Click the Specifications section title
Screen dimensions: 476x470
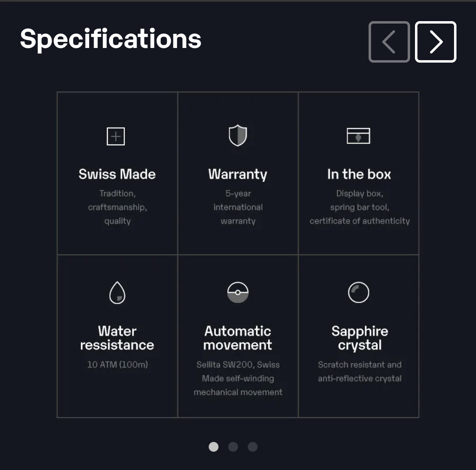111,39
